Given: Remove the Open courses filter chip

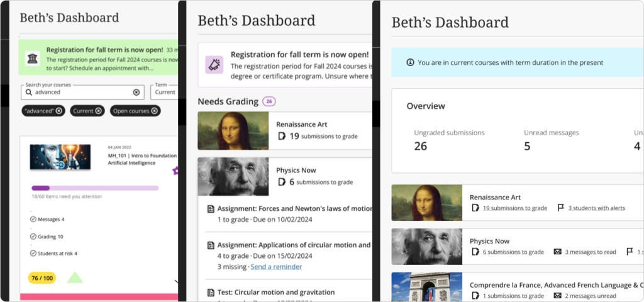Looking at the screenshot, I should click(155, 111).
